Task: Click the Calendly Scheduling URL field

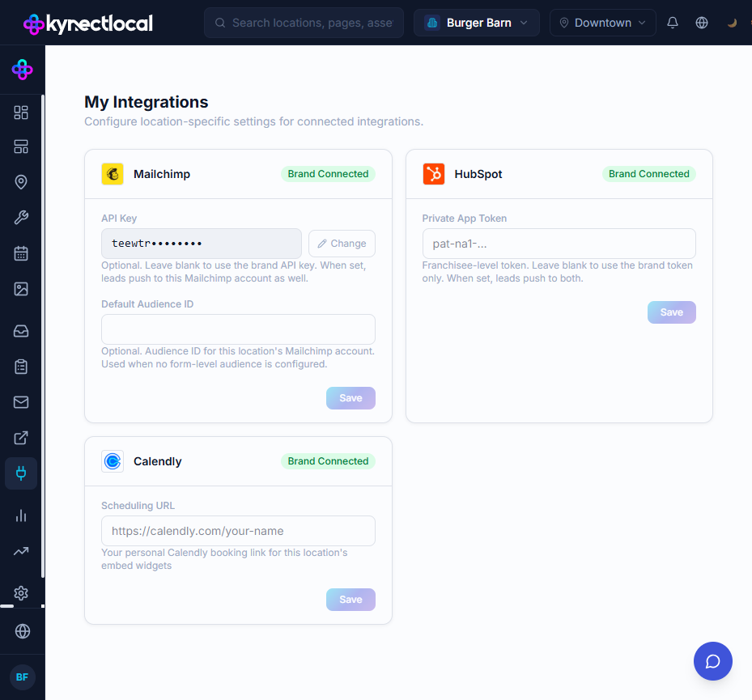Action: coord(238,531)
